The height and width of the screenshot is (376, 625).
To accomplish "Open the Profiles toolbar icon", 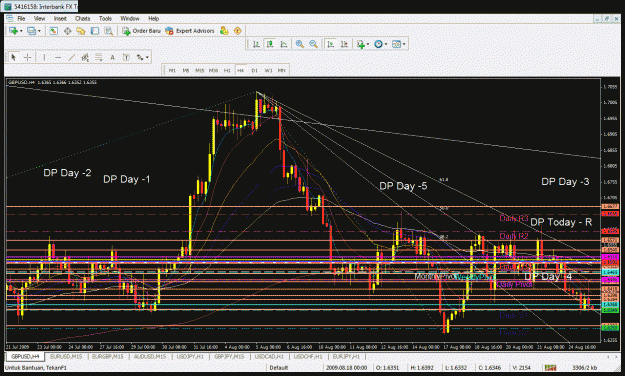I will coord(31,31).
